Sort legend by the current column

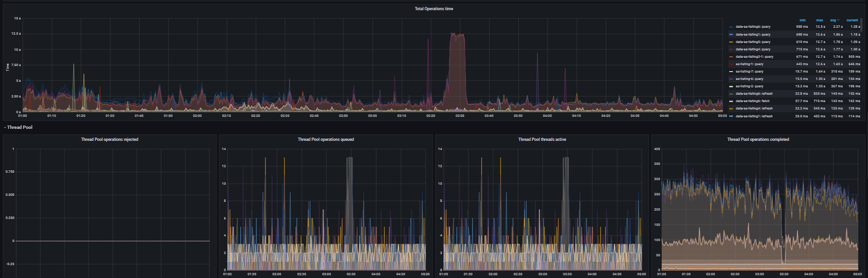pos(852,20)
